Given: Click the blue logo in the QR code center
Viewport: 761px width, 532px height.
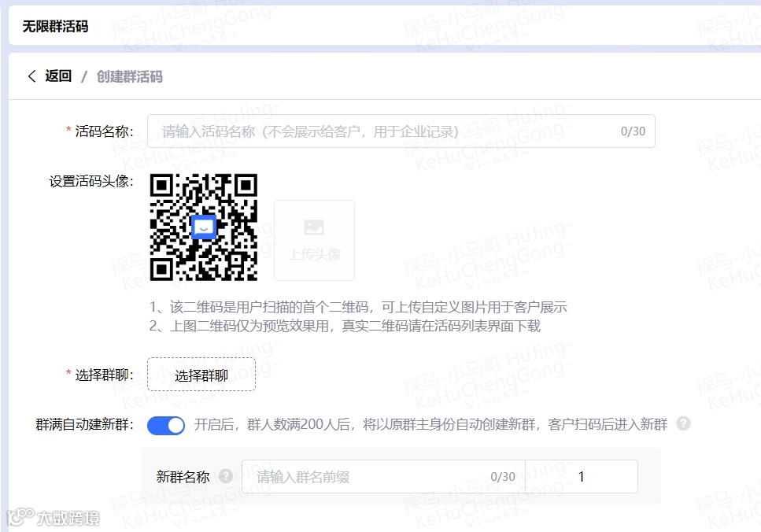Looking at the screenshot, I should pyautogui.click(x=204, y=227).
